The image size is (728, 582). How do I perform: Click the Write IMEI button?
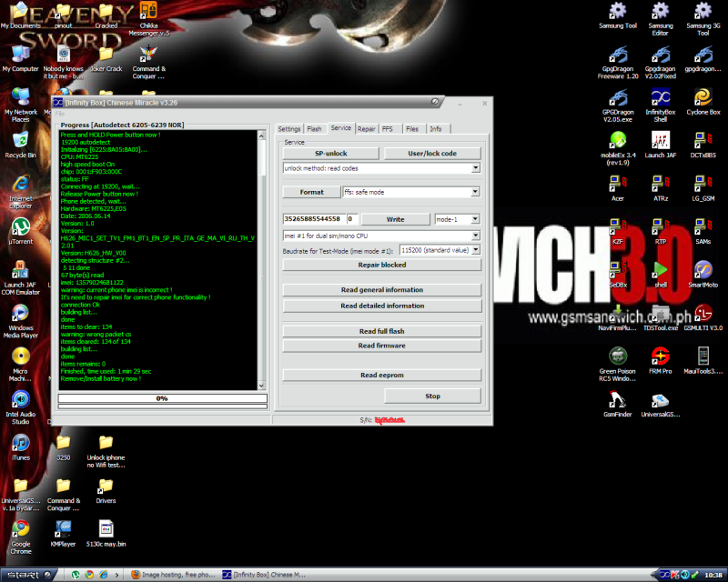pyautogui.click(x=396, y=219)
